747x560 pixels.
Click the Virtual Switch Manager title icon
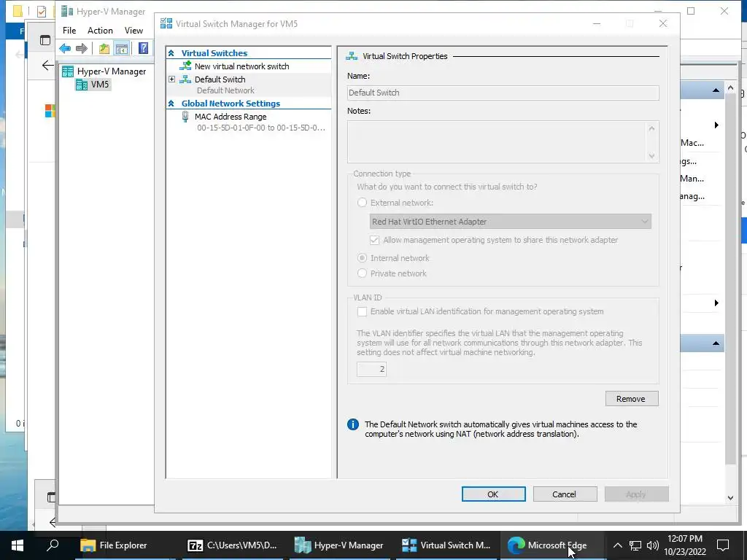(166, 23)
